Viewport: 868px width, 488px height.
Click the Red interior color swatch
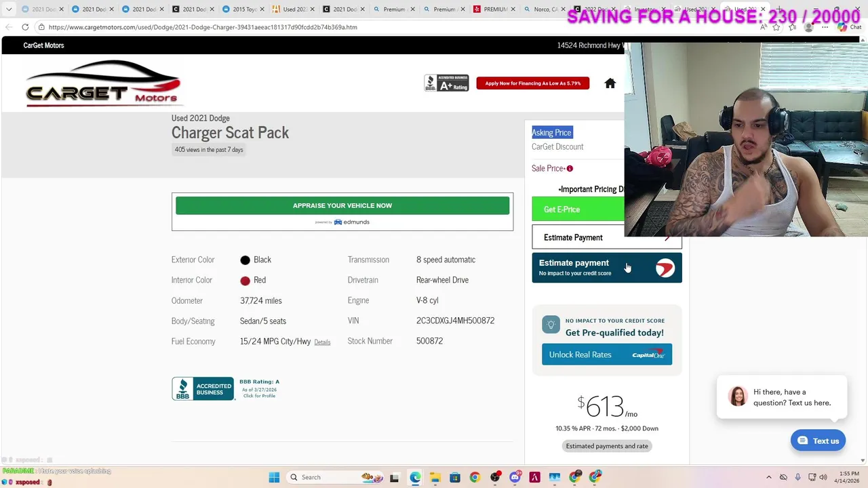[245, 281]
